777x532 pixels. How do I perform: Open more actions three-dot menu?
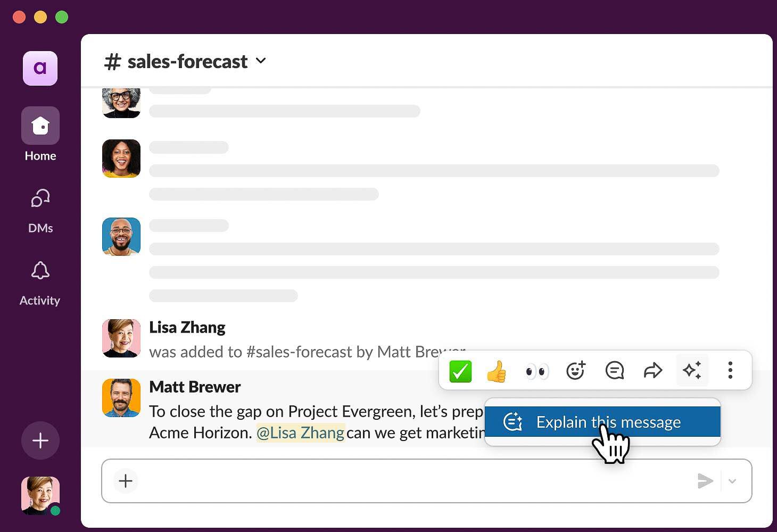(730, 370)
